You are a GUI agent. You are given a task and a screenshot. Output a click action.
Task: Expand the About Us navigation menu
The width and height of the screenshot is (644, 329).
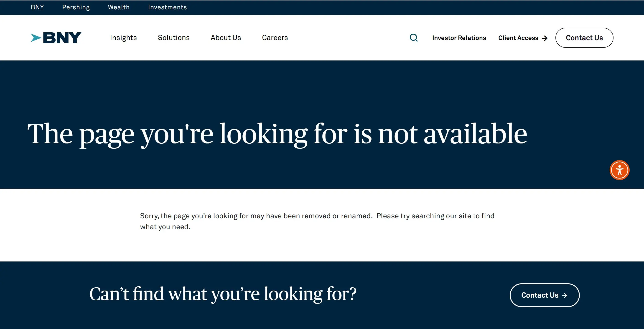226,38
